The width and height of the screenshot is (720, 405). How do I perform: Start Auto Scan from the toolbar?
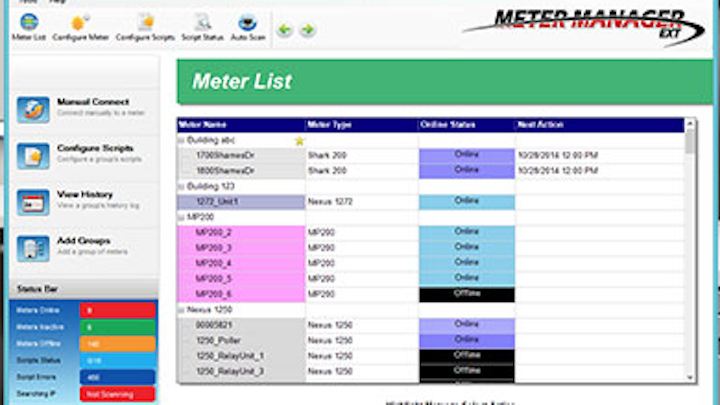[248, 28]
